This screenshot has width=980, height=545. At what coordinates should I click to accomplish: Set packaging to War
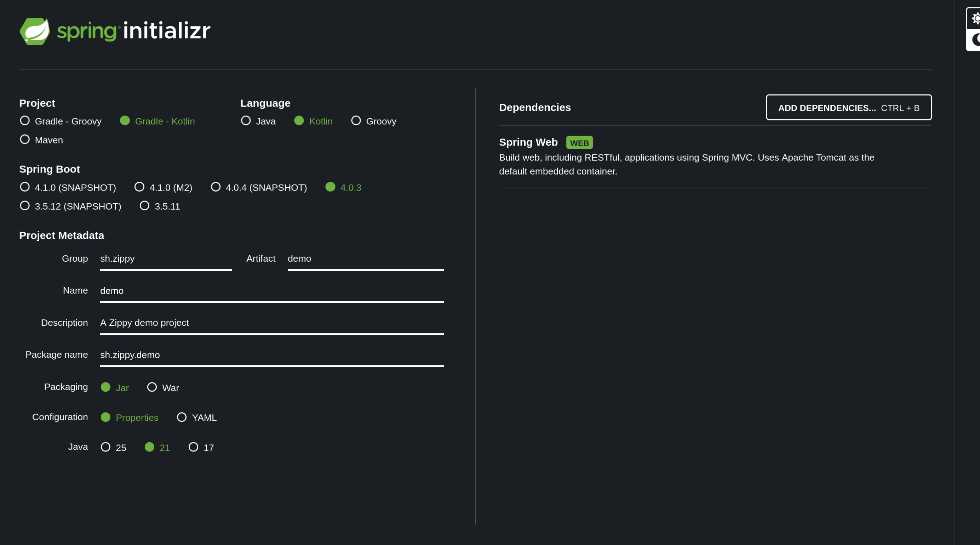coord(152,387)
